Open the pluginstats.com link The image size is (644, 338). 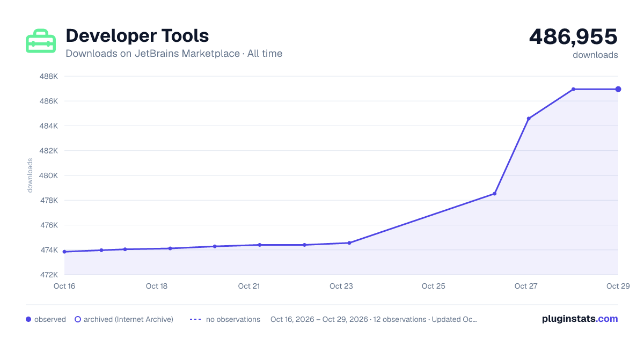pyautogui.click(x=580, y=319)
